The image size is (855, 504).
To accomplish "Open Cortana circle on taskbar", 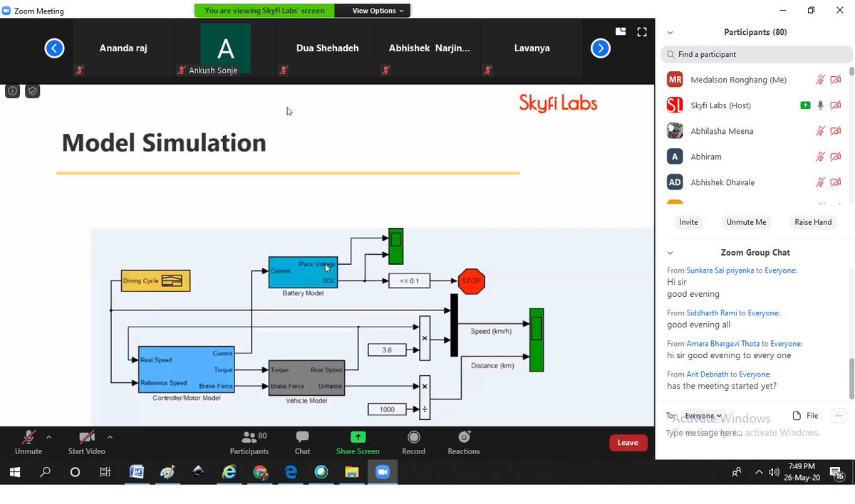I will click(x=75, y=472).
